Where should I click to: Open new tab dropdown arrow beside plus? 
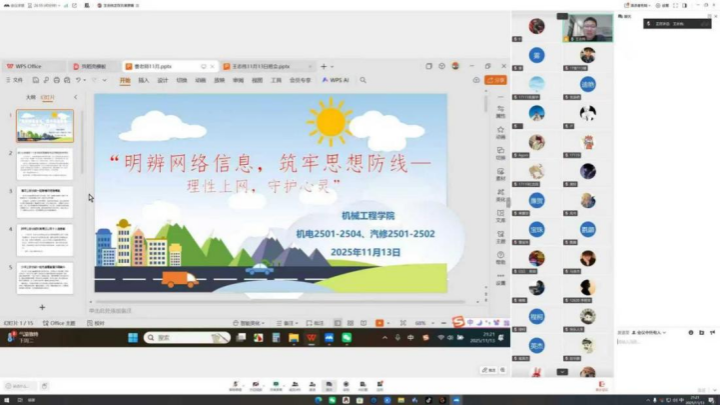pos(335,67)
